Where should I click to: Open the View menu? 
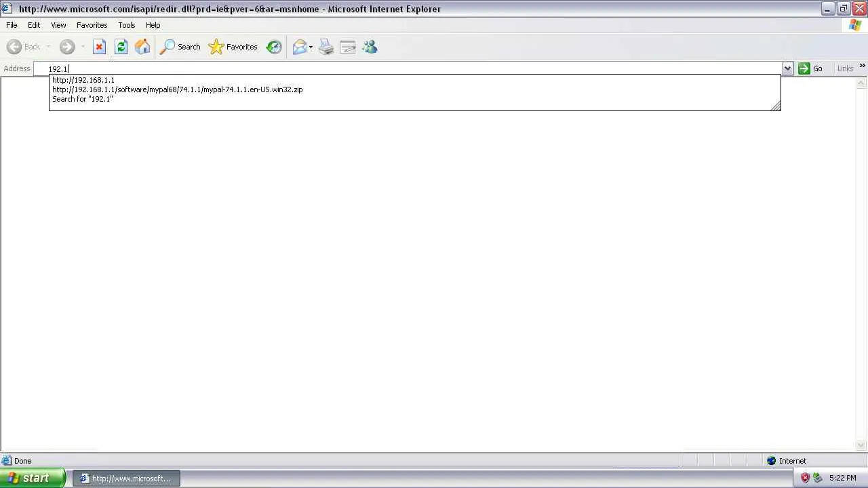pos(58,25)
